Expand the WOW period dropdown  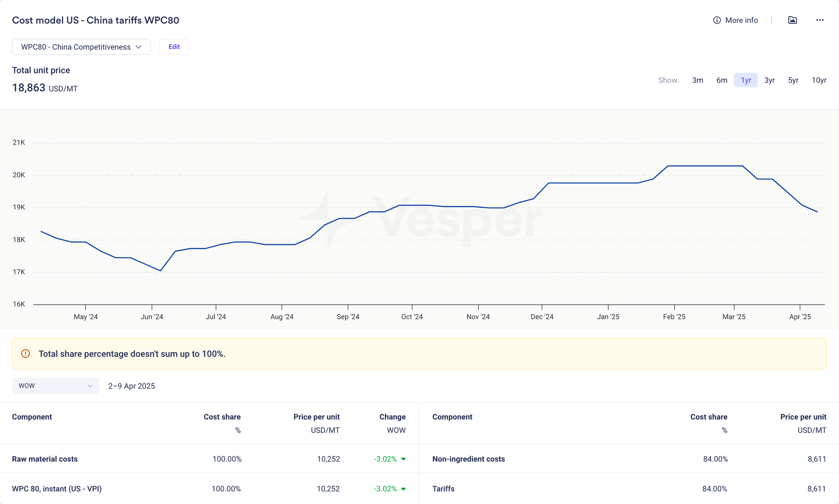pyautogui.click(x=56, y=386)
